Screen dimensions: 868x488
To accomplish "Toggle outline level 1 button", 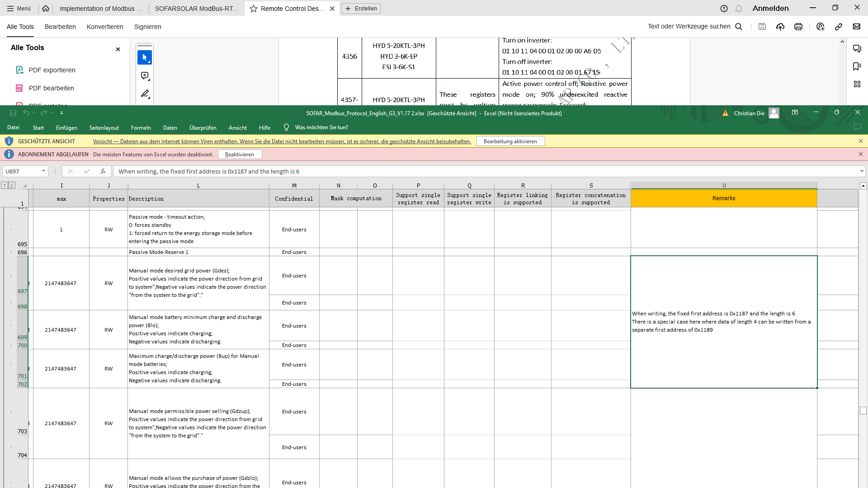I will pyautogui.click(x=5, y=185).
